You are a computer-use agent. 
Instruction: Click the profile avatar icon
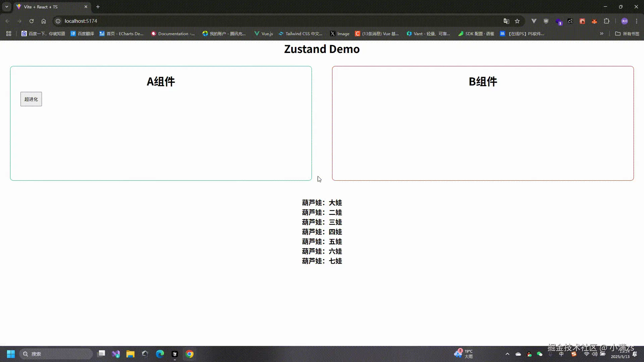625,21
